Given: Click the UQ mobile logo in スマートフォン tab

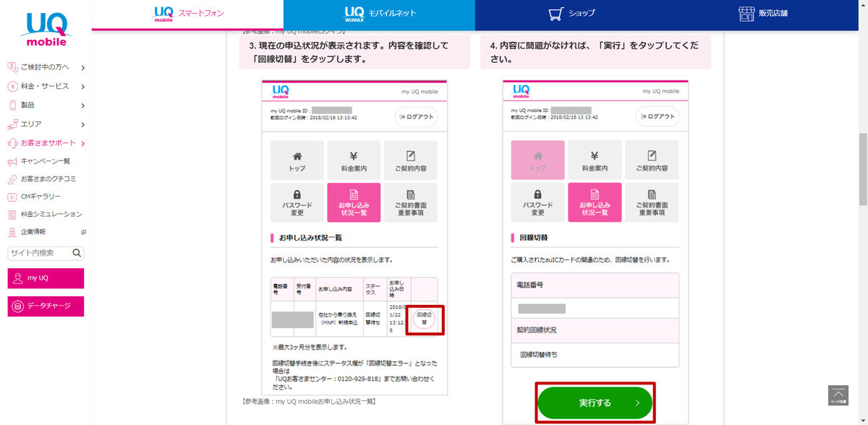Looking at the screenshot, I should [164, 13].
